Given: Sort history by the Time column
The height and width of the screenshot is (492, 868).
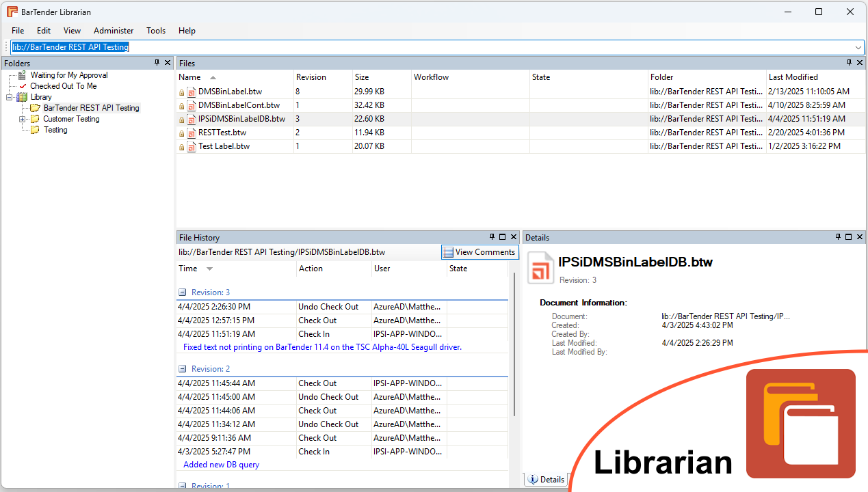Looking at the screenshot, I should point(236,269).
